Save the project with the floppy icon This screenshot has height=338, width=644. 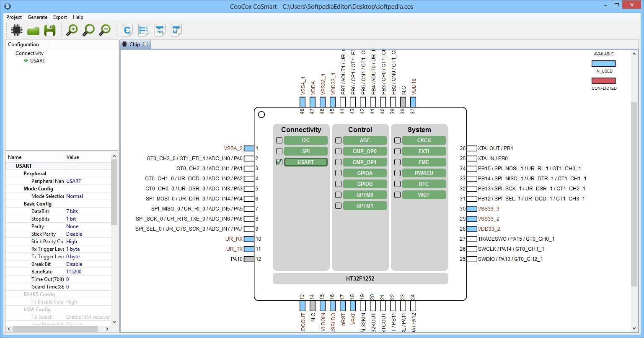pos(50,30)
